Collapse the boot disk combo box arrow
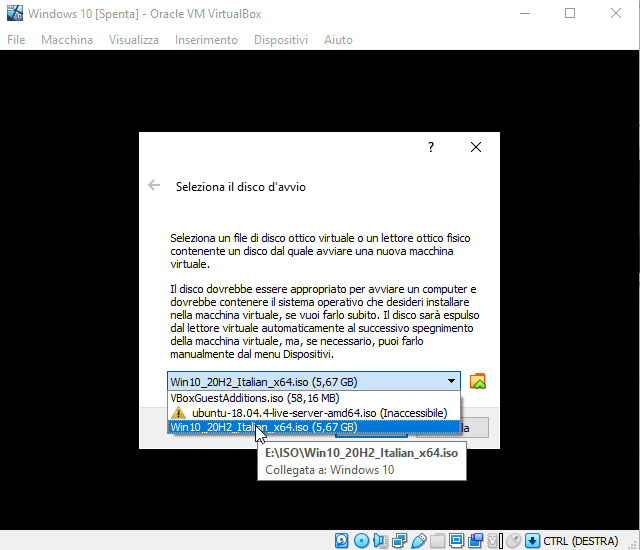The height and width of the screenshot is (550, 640). 451,381
